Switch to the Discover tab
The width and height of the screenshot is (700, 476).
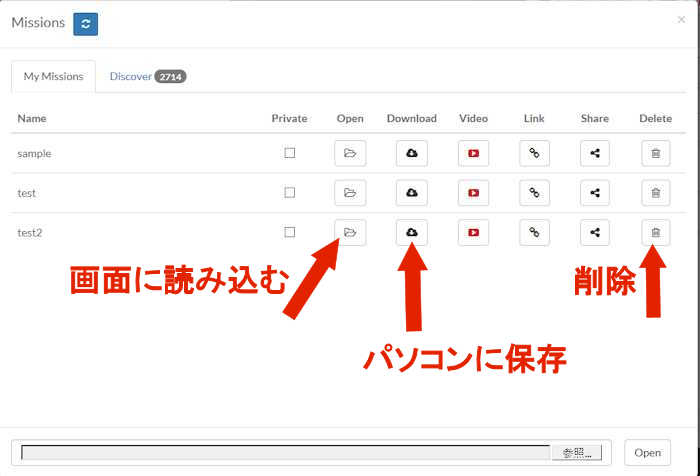pyautogui.click(x=147, y=77)
